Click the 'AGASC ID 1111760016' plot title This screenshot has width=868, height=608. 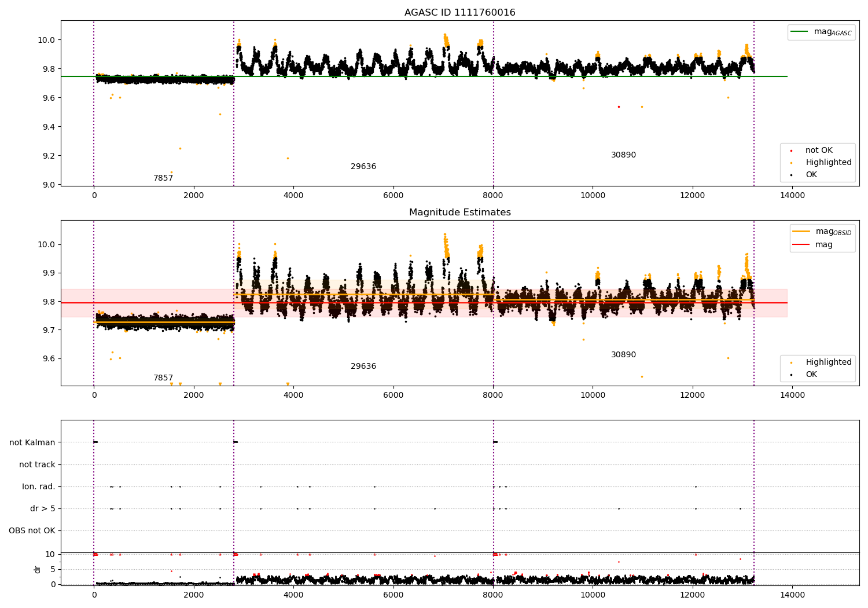[459, 13]
